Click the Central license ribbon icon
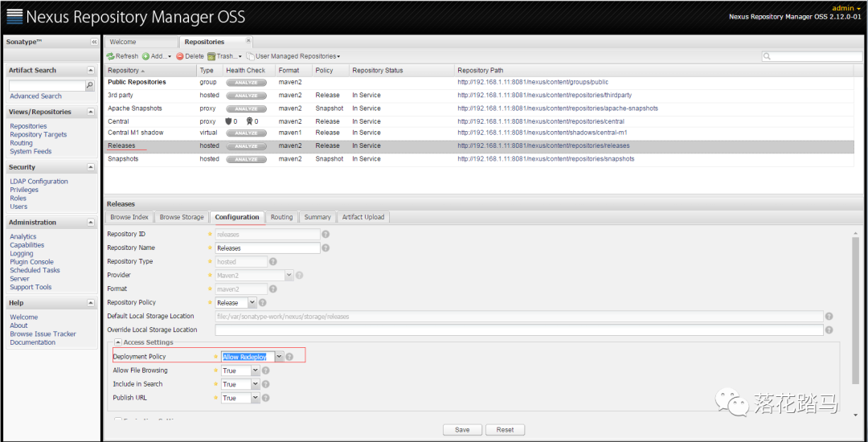868x442 pixels. tap(250, 121)
